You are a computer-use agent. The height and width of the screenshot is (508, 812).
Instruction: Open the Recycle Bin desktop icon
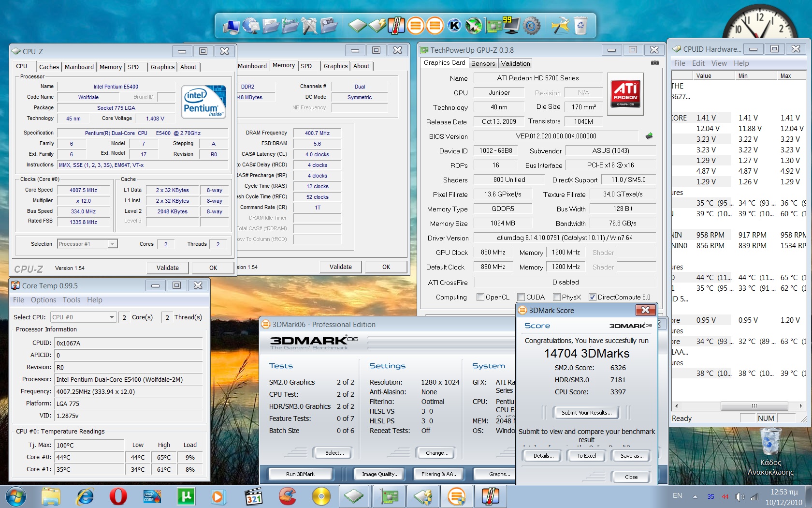pos(770,451)
